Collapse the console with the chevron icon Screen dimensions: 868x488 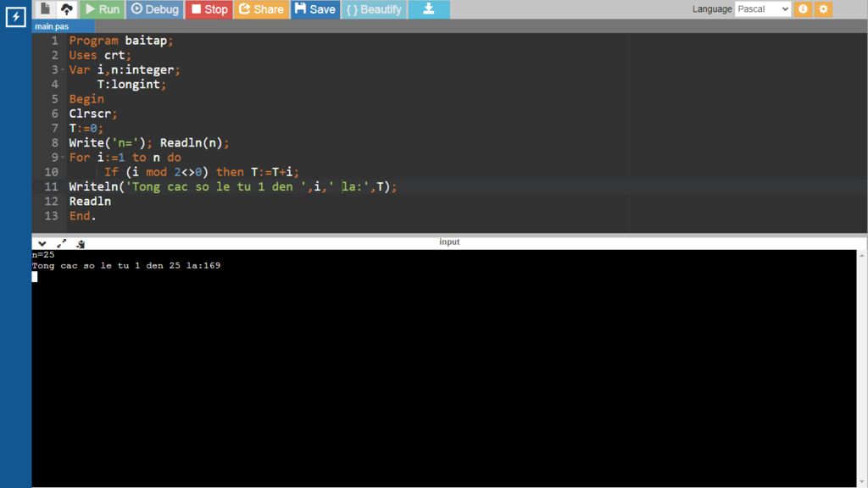click(42, 243)
